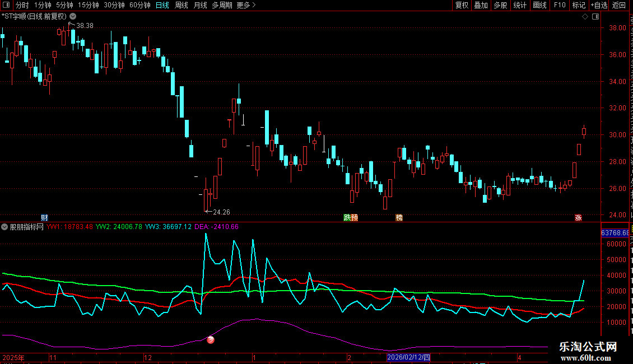Viewport: 633px width, 364px height.
Task: Click the 标记 mark button
Action: click(579, 5)
